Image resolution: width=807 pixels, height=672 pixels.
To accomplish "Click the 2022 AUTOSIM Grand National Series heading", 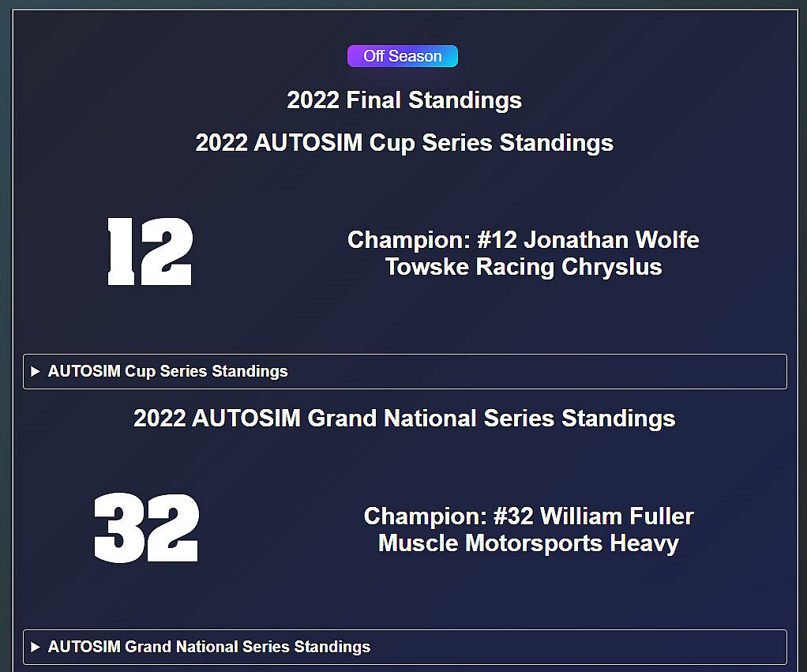I will 403,418.
